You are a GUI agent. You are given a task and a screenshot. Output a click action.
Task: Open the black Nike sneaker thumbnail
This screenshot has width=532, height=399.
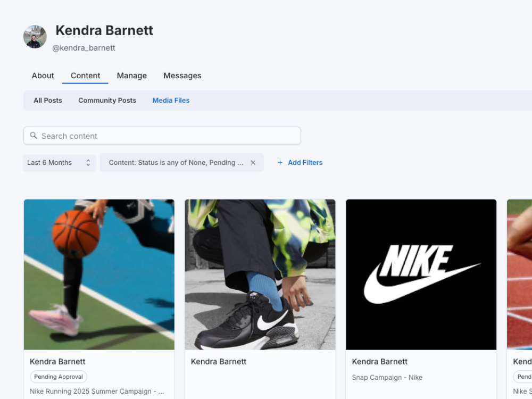[260, 275]
